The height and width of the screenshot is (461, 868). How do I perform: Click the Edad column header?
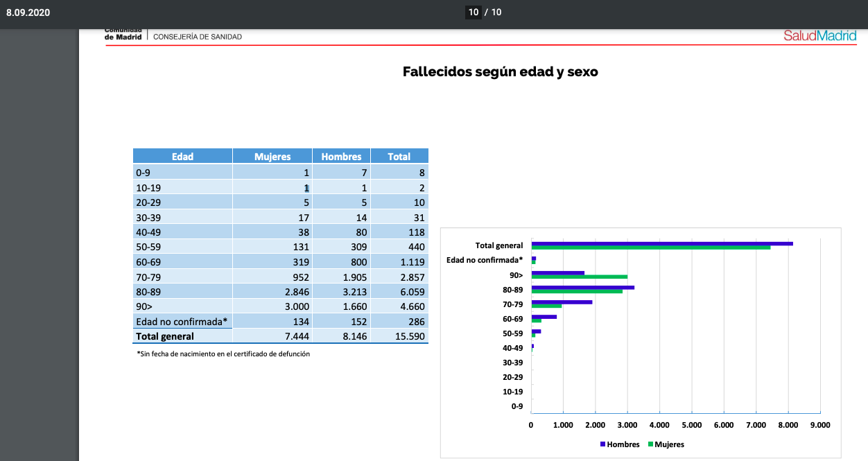(x=182, y=157)
